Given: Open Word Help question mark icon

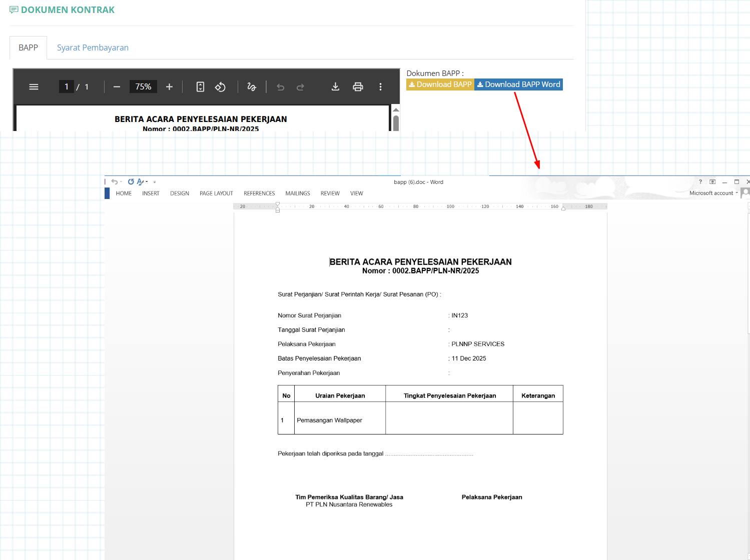Looking at the screenshot, I should point(700,182).
